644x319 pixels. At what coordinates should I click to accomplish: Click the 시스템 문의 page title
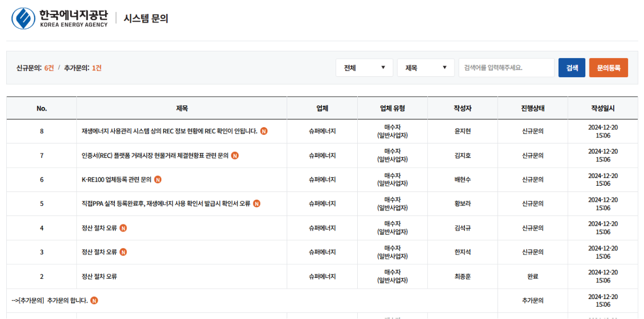[x=146, y=19]
